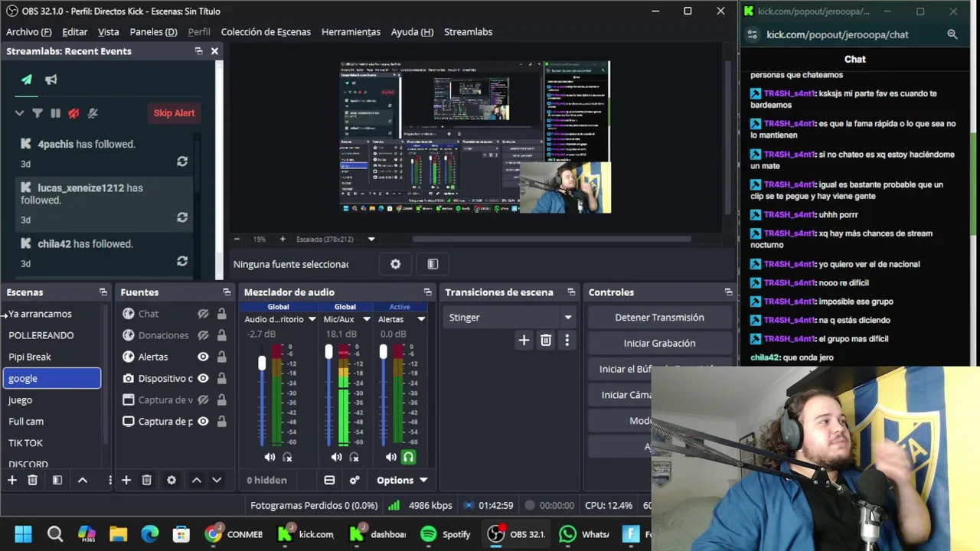Click the filter funnel icon in Recent Events
Screen dimensions: 980x551
(x=38, y=113)
